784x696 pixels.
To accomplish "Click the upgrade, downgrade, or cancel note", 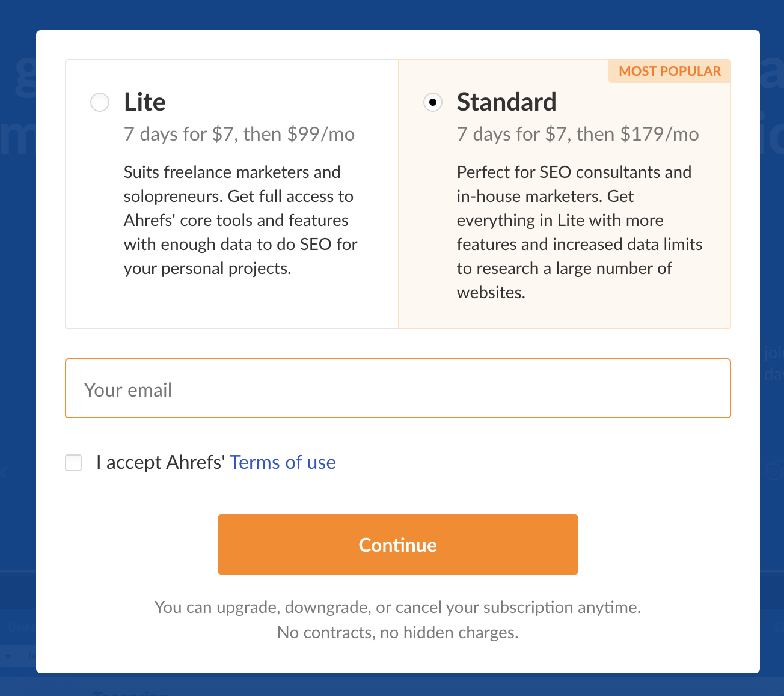I will (397, 608).
